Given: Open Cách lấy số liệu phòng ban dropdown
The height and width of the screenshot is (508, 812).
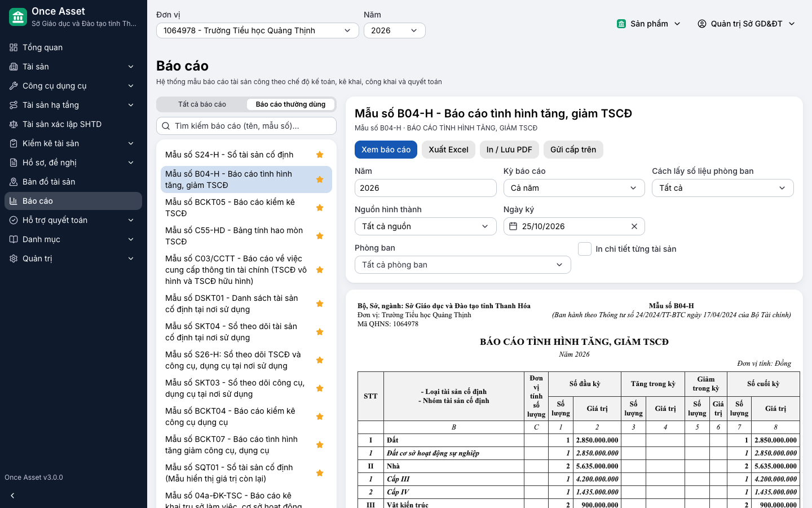Looking at the screenshot, I should 723,188.
